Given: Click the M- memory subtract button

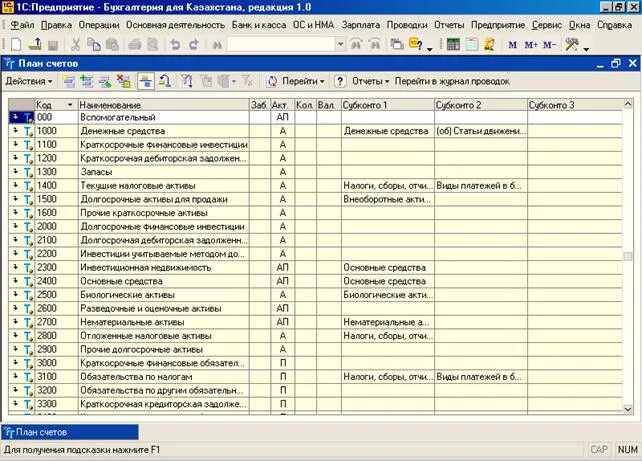Looking at the screenshot, I should pyautogui.click(x=549, y=45).
